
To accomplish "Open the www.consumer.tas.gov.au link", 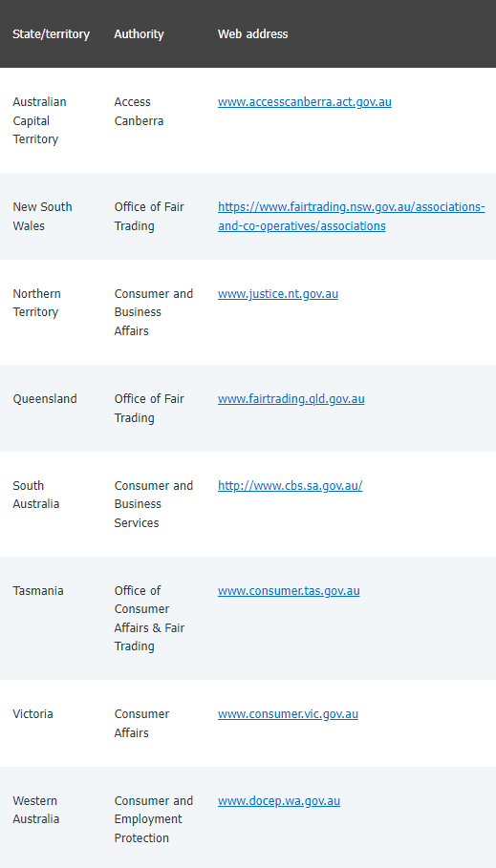I will point(289,591).
